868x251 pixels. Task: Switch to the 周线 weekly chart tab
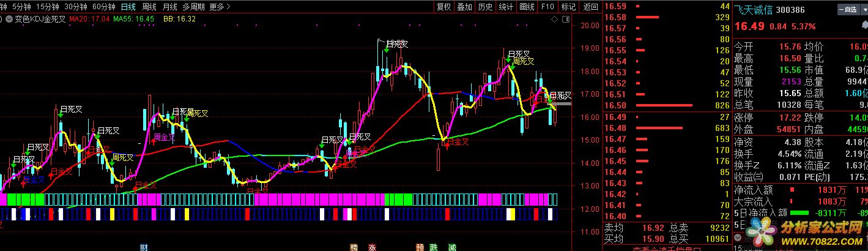[x=149, y=7]
